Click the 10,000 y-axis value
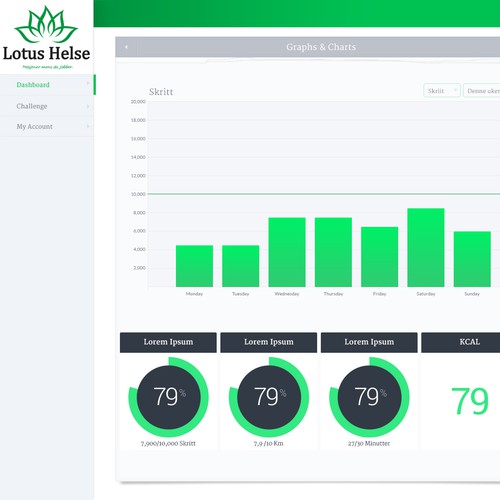 [x=138, y=194]
